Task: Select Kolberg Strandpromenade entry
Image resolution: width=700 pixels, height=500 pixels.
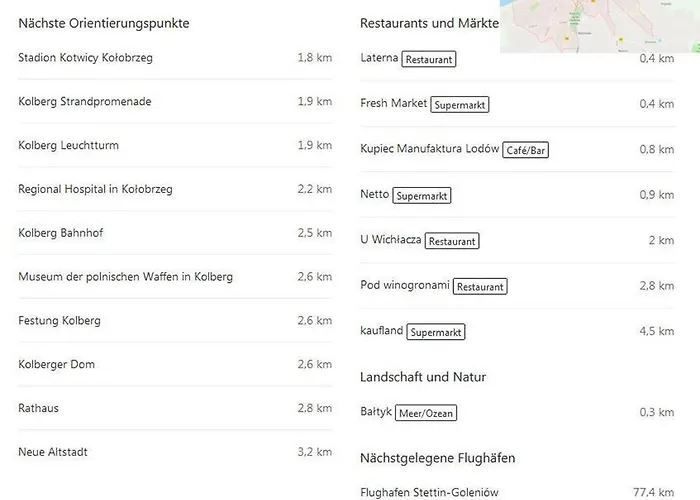Action: (x=85, y=102)
